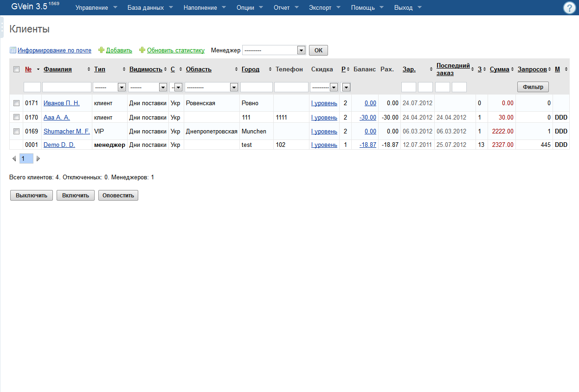Screen dimensions: 579x392
Task: Open client link Demo D. D.
Action: click(59, 145)
